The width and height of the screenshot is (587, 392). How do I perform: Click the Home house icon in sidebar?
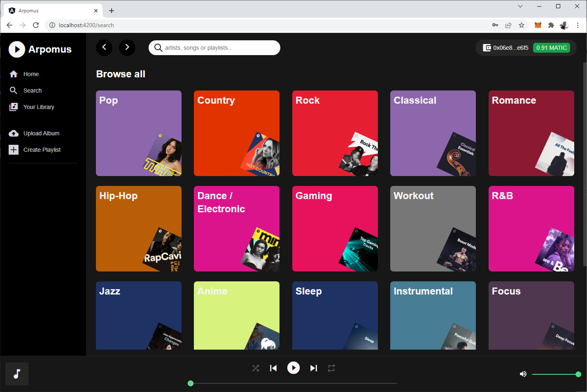tap(14, 74)
